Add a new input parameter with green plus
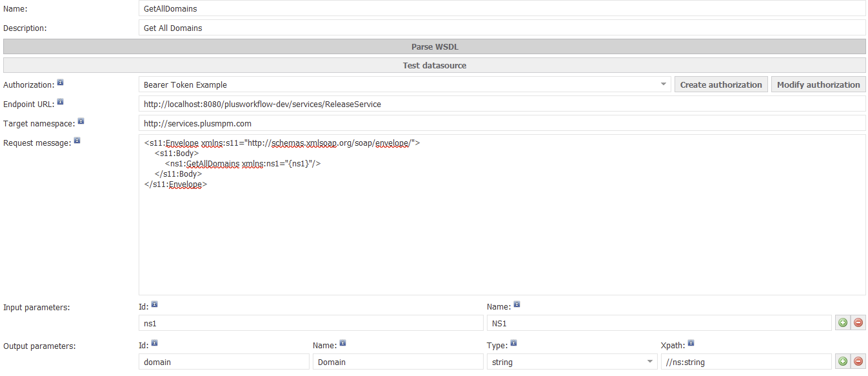Screen dimensions: 868x376 click(842, 322)
